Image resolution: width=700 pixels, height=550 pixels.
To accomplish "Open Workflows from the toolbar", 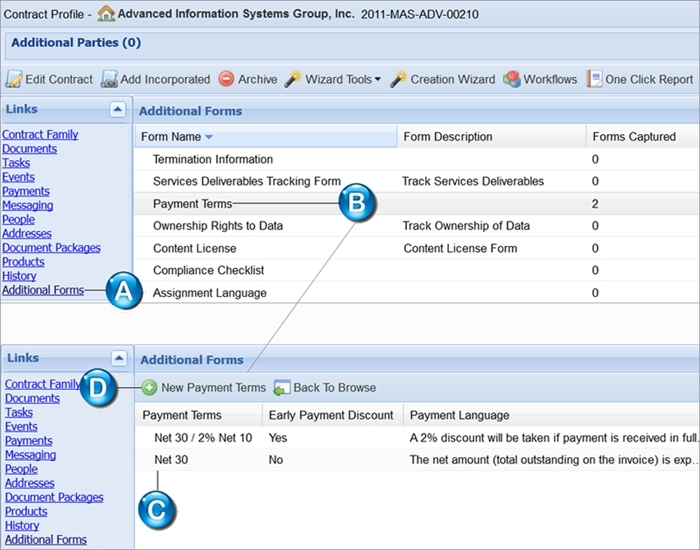I will tap(550, 79).
